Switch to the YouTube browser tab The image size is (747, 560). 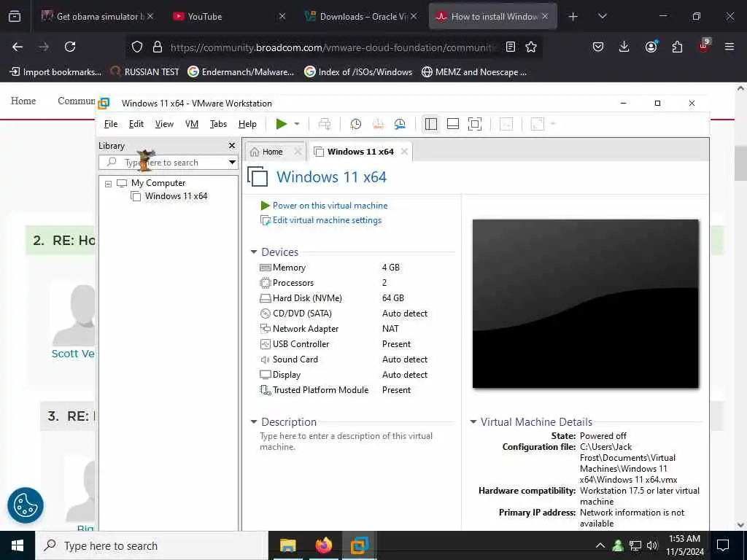[x=228, y=16]
